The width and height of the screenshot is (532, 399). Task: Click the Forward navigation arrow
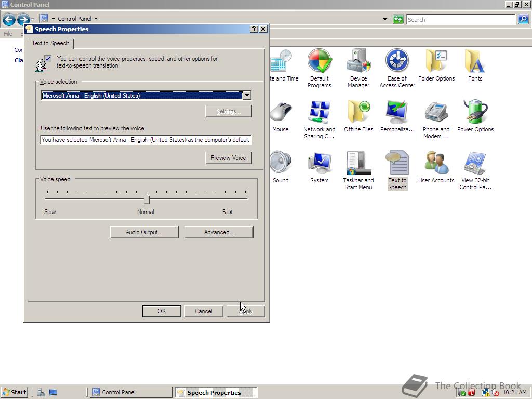[23, 18]
